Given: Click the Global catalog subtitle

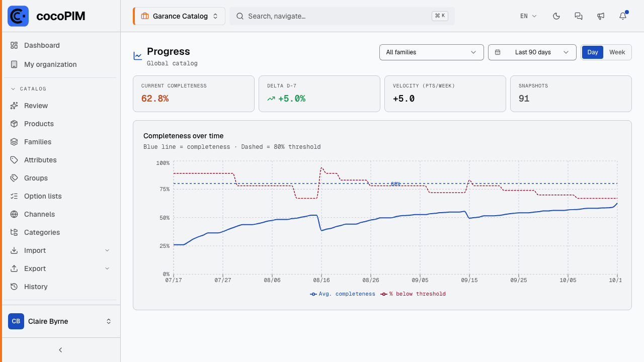Looking at the screenshot, I should (x=172, y=63).
